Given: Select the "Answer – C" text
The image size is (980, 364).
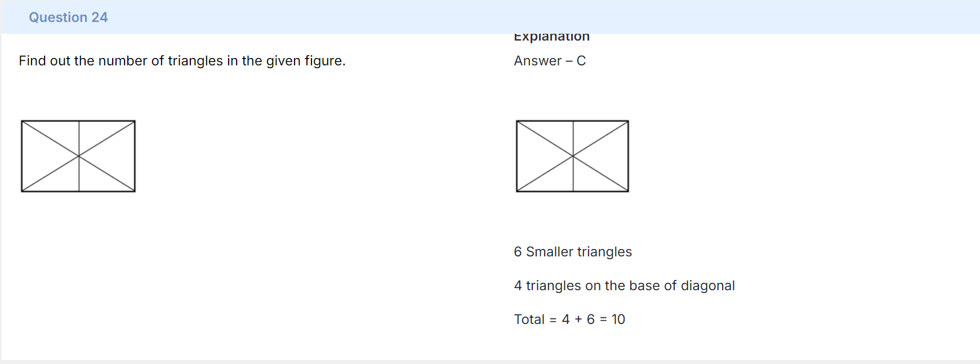Looking at the screenshot, I should 550,61.
